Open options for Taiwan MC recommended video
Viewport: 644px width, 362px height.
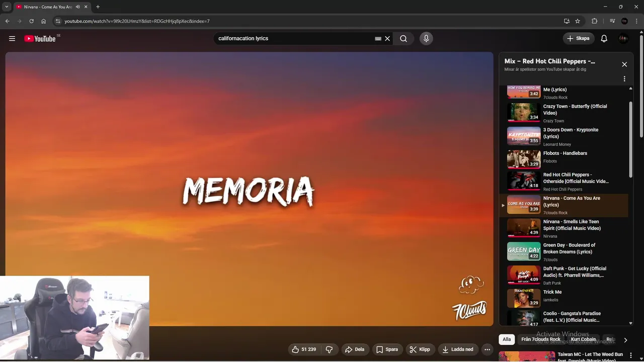click(x=630, y=355)
